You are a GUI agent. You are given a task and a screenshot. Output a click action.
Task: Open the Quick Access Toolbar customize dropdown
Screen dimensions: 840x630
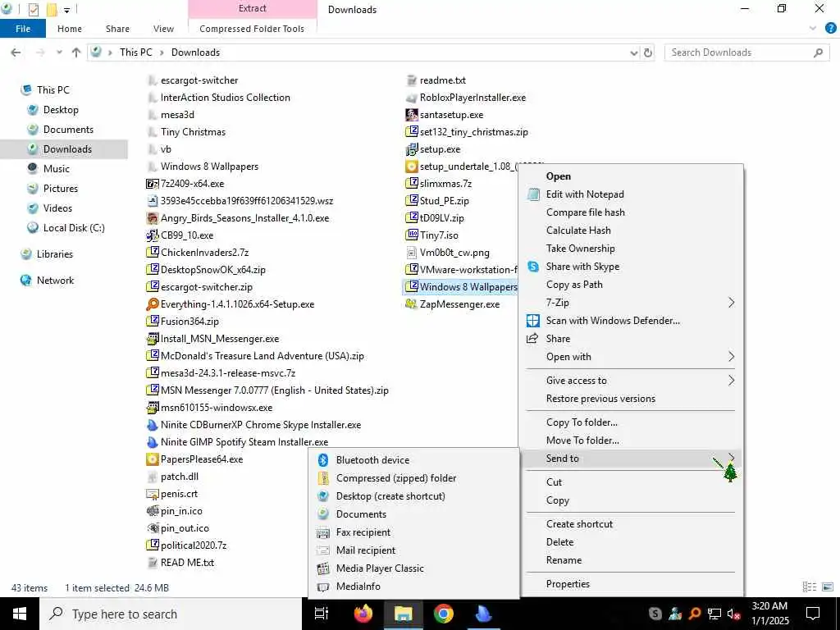click(66, 10)
